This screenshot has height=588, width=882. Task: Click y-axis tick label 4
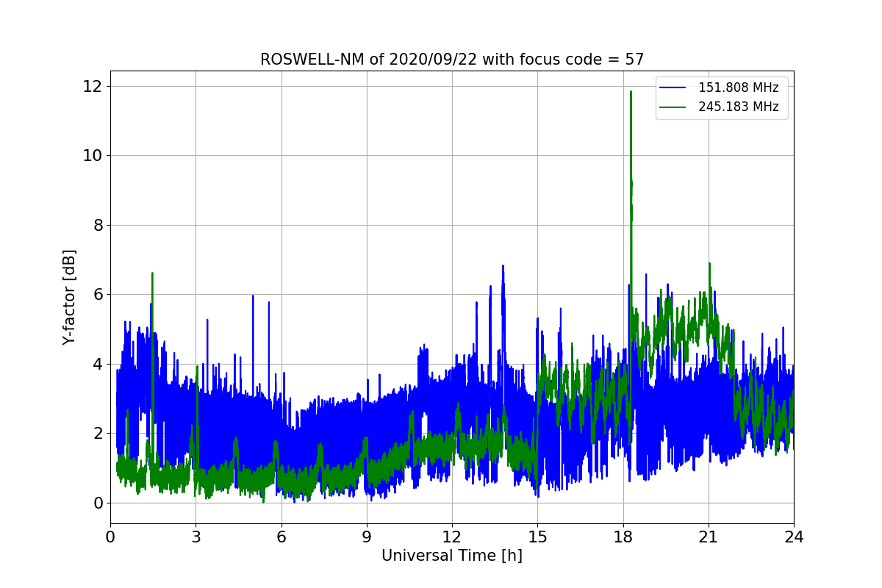[x=97, y=364]
